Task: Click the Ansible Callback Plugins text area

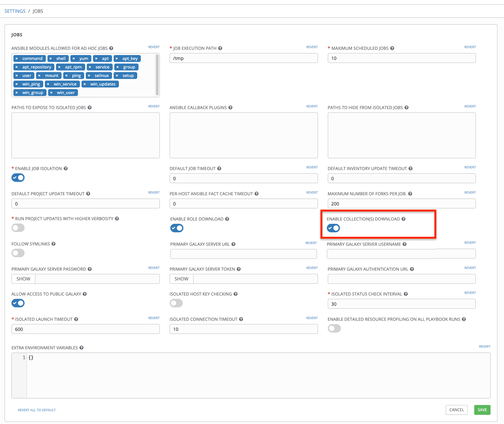Action: point(244,135)
